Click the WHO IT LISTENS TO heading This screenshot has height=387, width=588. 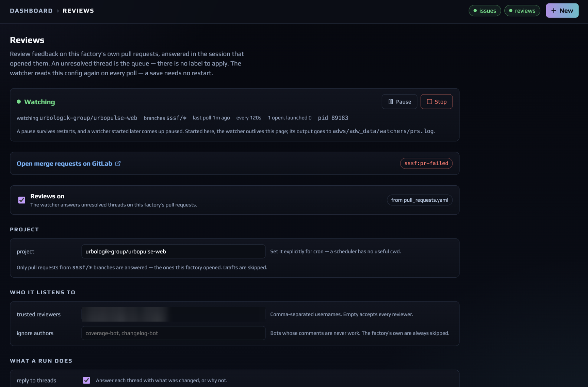coord(43,292)
